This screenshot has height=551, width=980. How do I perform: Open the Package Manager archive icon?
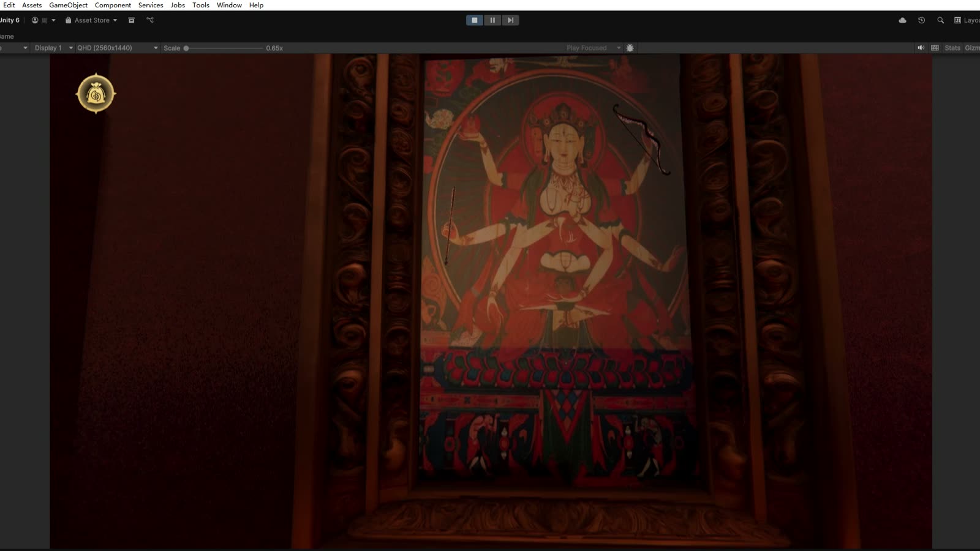131,20
